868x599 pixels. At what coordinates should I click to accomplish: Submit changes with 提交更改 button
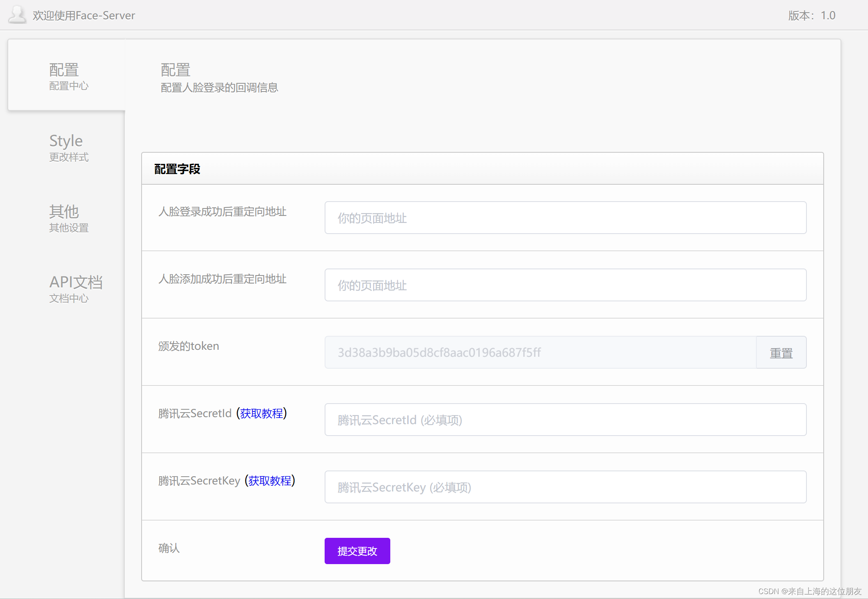357,551
